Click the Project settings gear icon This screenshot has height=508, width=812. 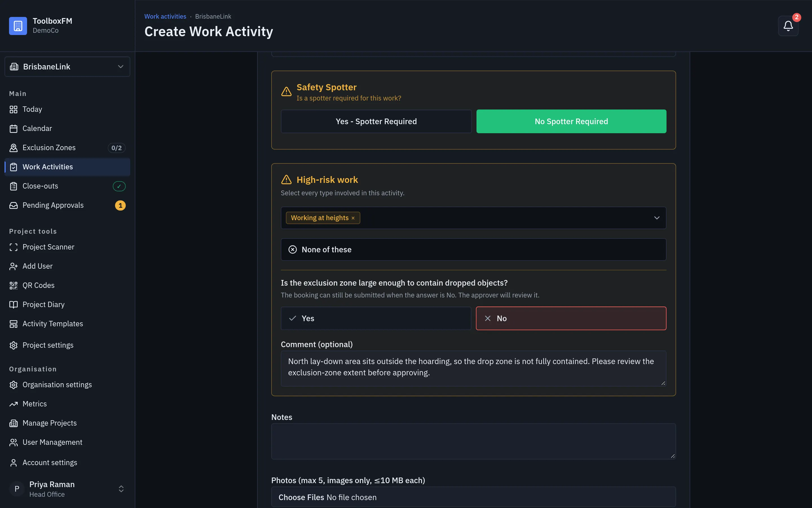tap(14, 345)
